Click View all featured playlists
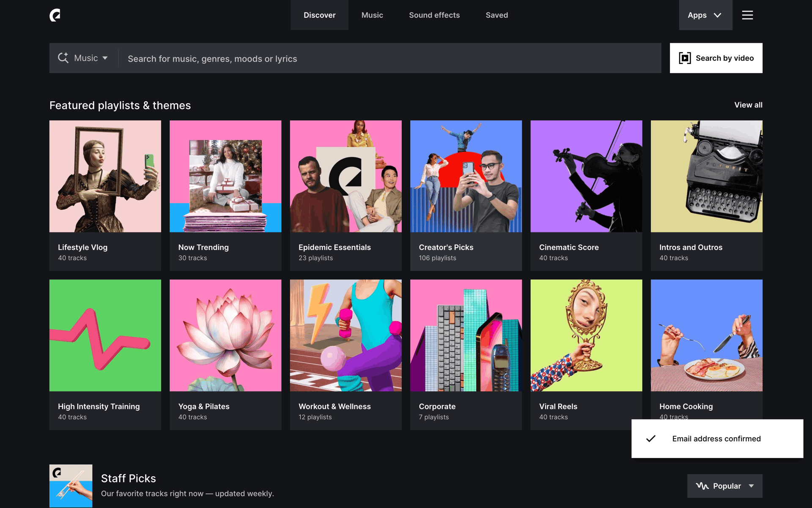The height and width of the screenshot is (508, 812). point(748,105)
